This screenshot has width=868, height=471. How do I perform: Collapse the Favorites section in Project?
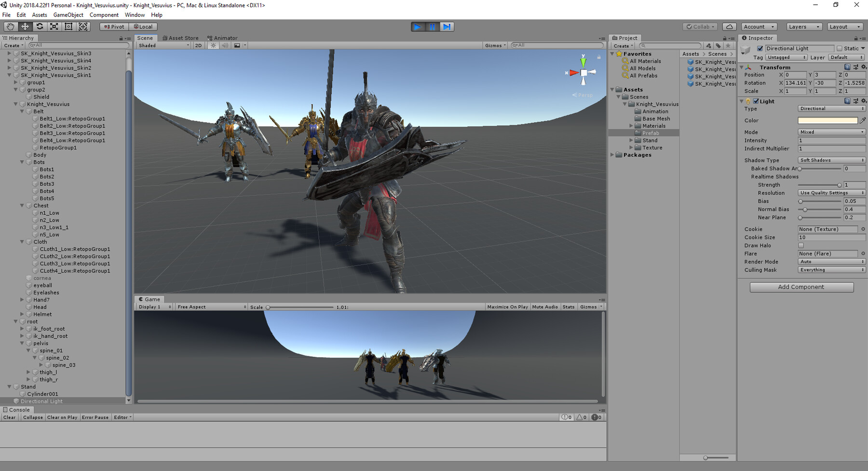[x=612, y=54]
